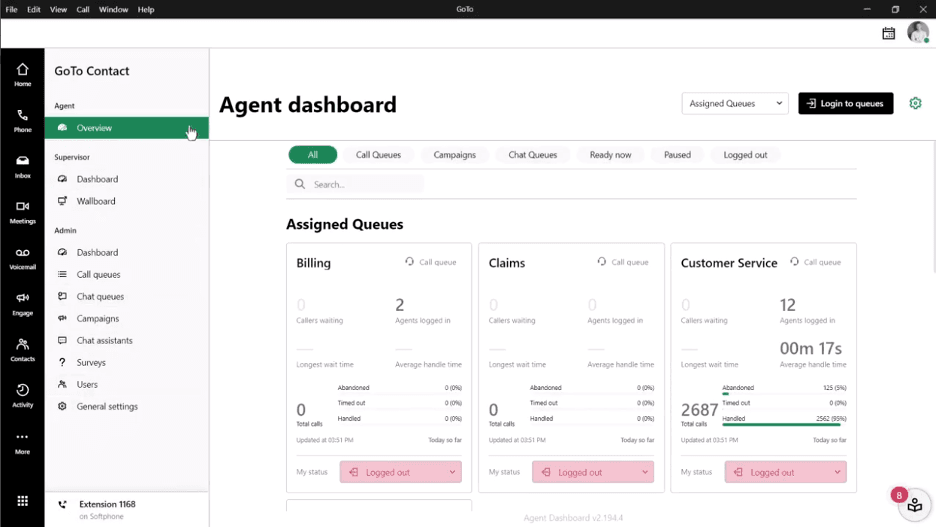Open the Activity history

tap(22, 396)
